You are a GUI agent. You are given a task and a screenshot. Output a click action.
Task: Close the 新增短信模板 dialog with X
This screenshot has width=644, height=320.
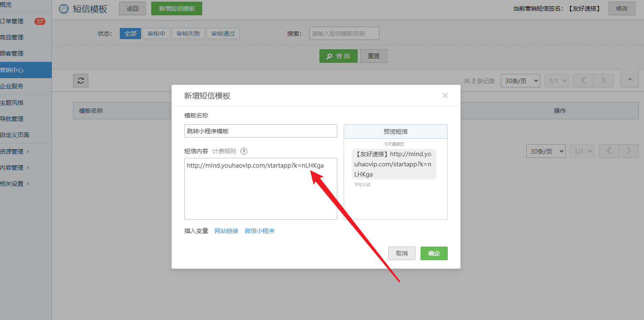click(445, 95)
